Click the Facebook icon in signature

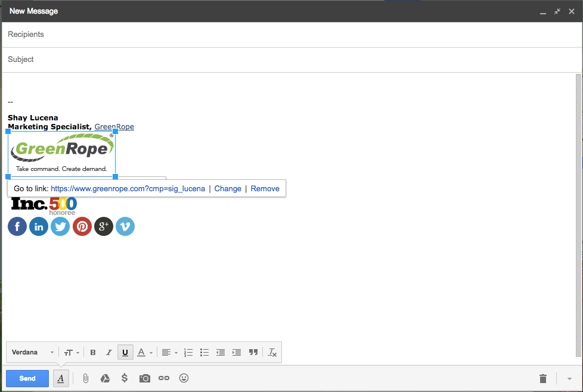(17, 226)
